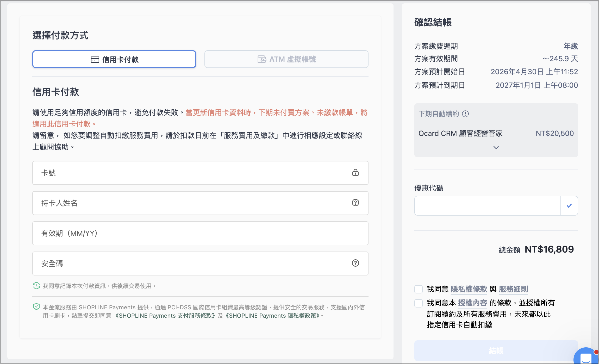Viewport: 599px width, 364px height.
Task: Click the 安全碼 input field
Action: (x=200, y=263)
